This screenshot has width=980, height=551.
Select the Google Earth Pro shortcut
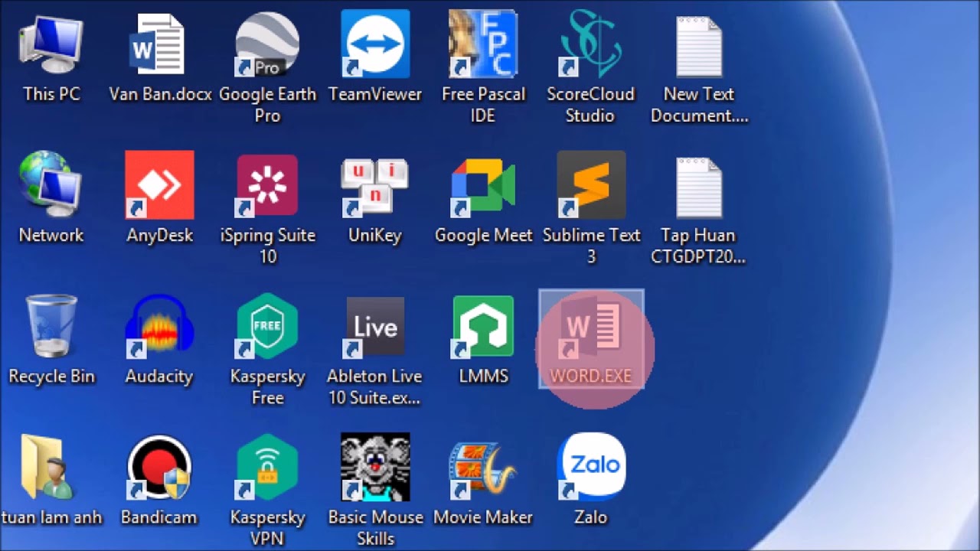coord(267,67)
